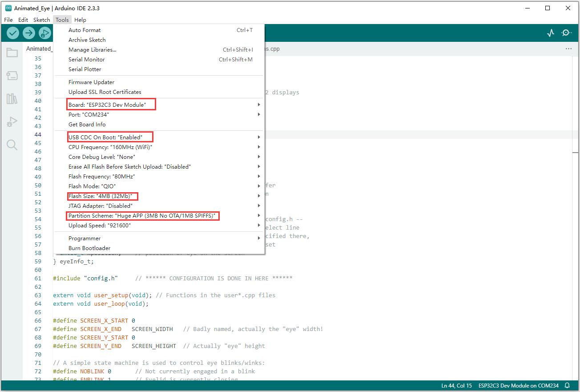This screenshot has height=392, width=580.
Task: Open the Library Manager books icon
Action: coord(12,99)
